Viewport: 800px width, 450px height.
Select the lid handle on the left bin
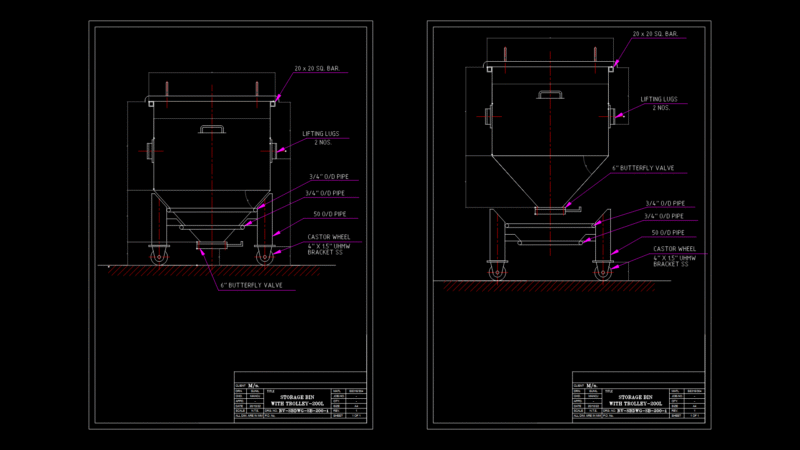[x=212, y=129]
